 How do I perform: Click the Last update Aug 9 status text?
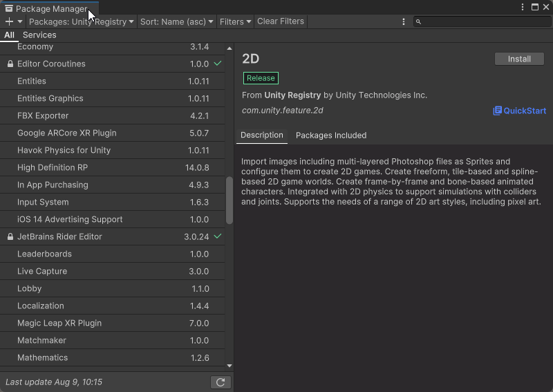(54, 382)
